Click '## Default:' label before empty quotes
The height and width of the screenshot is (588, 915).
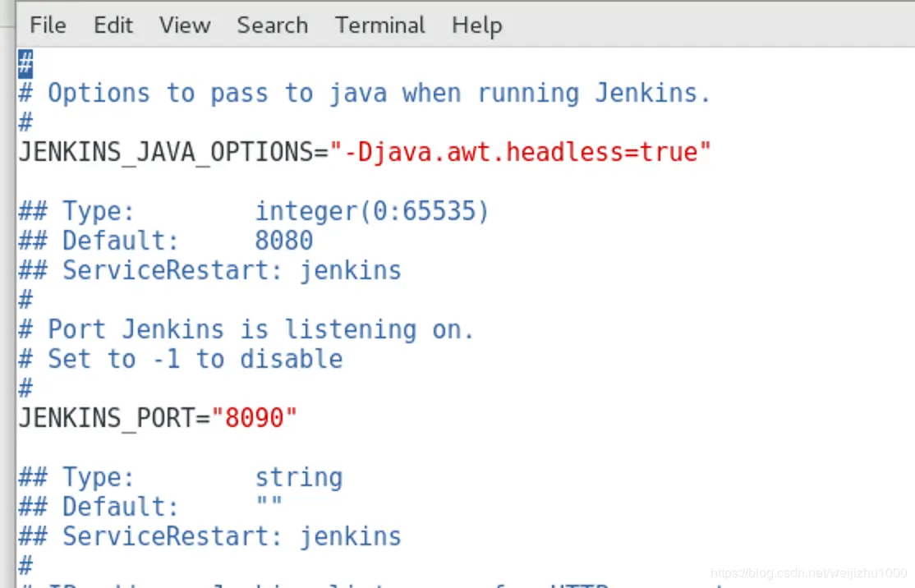99,507
